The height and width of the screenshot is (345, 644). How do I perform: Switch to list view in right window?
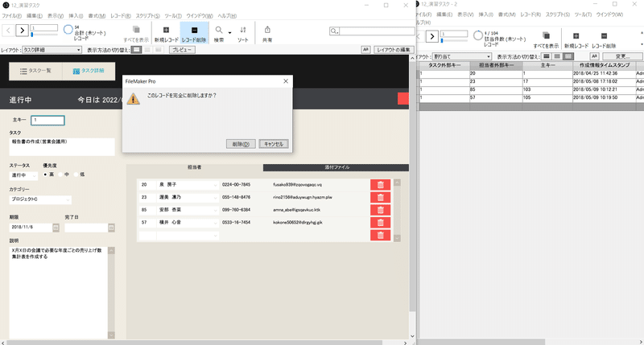pyautogui.click(x=557, y=56)
